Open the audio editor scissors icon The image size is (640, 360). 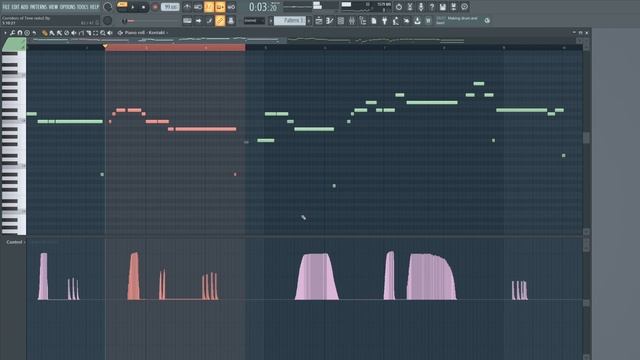410,7
